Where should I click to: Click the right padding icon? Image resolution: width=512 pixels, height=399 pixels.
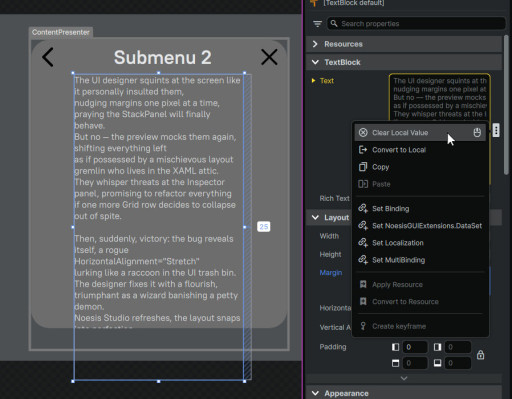438,347
